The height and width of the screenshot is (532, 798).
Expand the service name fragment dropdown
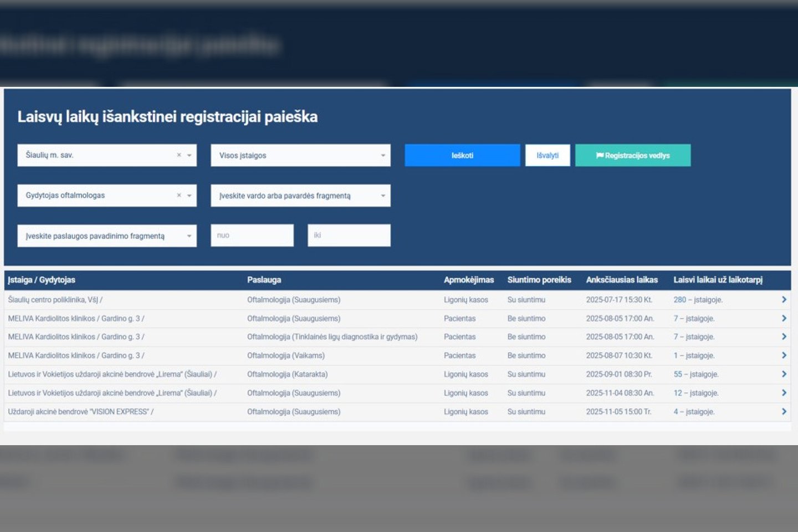pos(189,236)
